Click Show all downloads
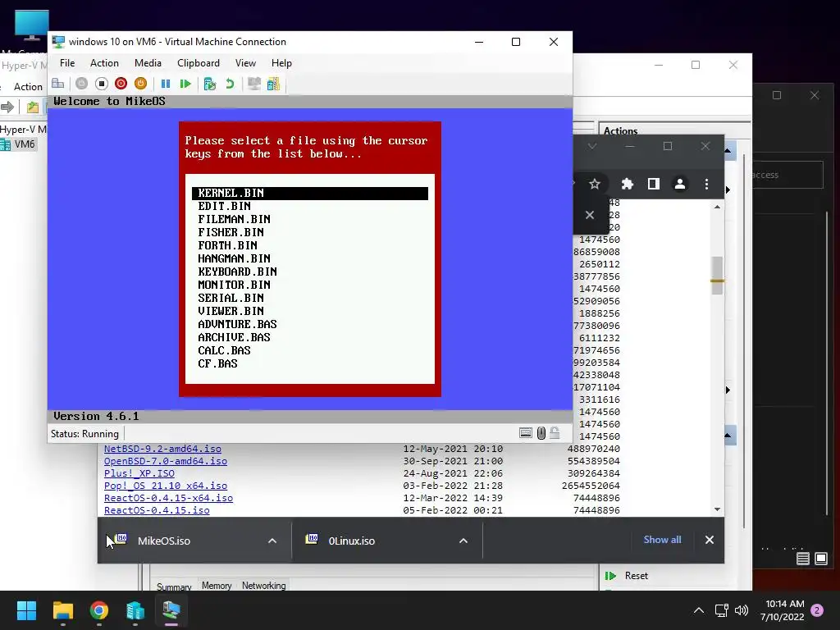 662,540
